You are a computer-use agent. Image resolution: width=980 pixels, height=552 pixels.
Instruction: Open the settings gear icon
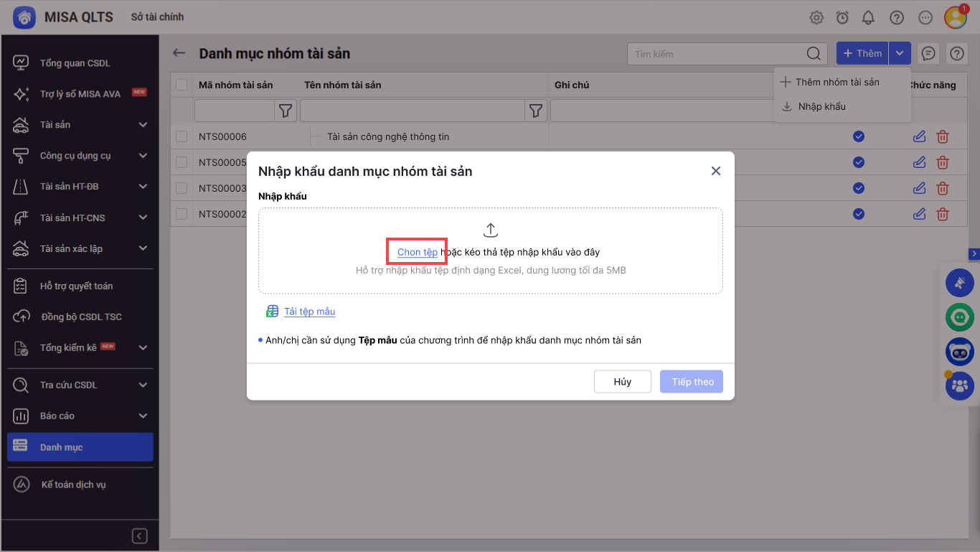[x=816, y=18]
